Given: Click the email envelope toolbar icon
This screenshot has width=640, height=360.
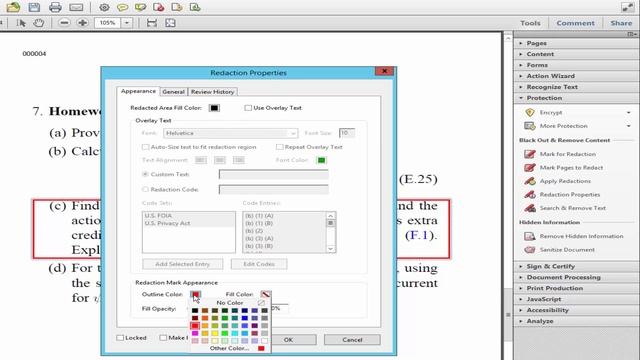Looking at the screenshot, I should [x=76, y=7].
